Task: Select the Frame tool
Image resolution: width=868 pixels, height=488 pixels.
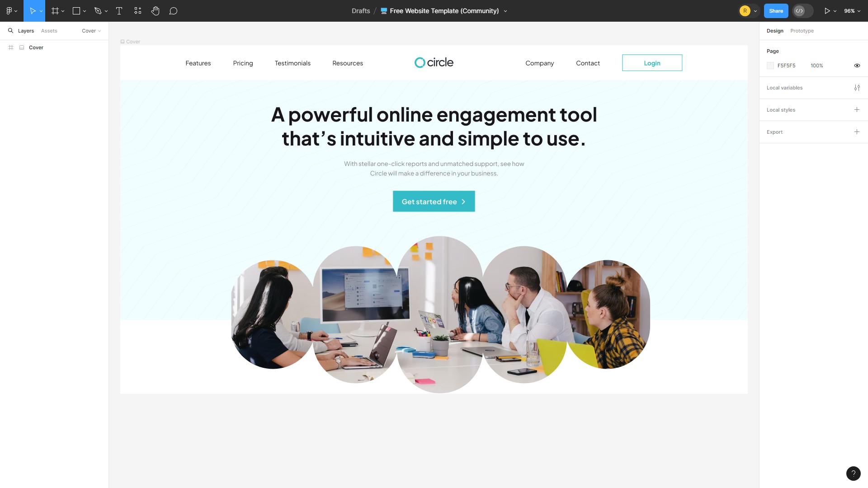Action: (x=55, y=11)
